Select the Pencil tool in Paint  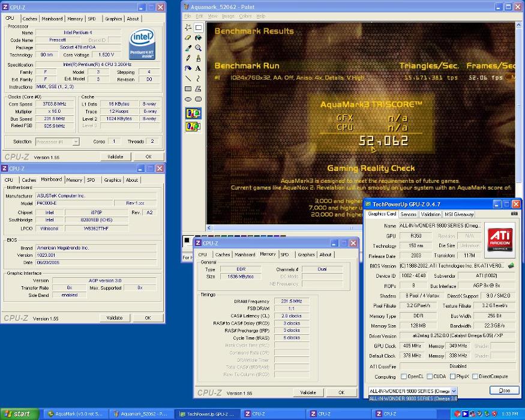point(188,58)
